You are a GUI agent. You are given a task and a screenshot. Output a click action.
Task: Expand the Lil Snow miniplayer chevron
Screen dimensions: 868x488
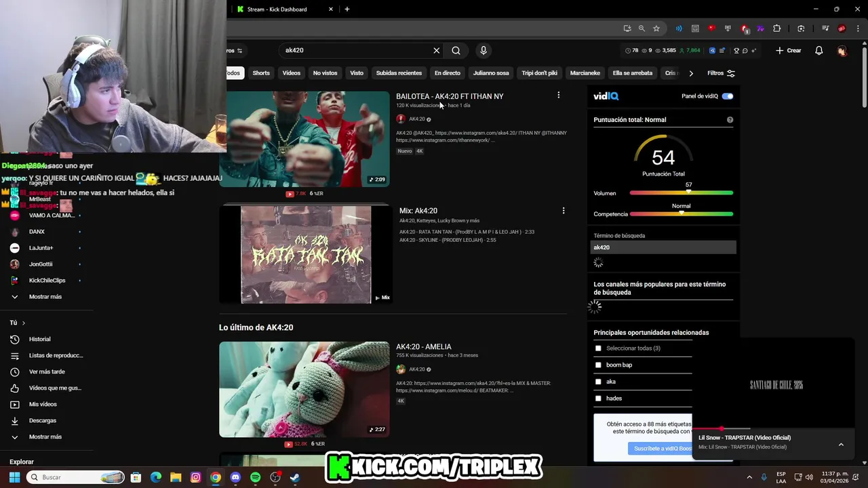point(841,445)
